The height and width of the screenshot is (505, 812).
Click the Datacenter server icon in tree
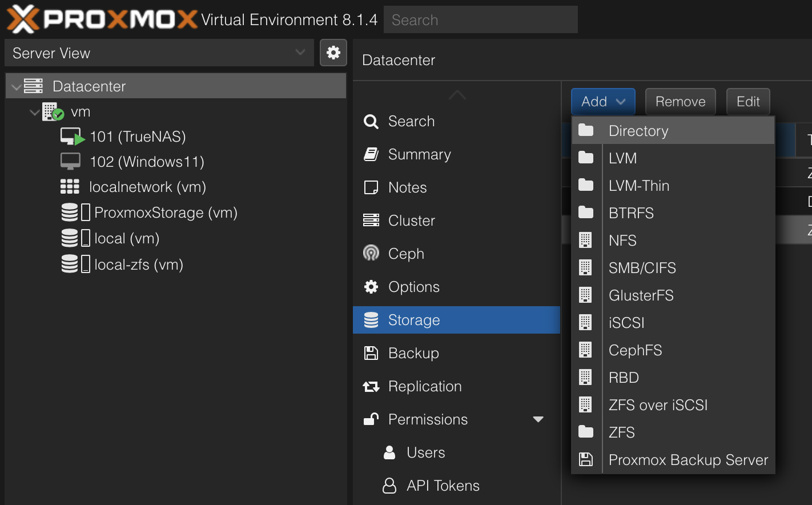[x=33, y=86]
